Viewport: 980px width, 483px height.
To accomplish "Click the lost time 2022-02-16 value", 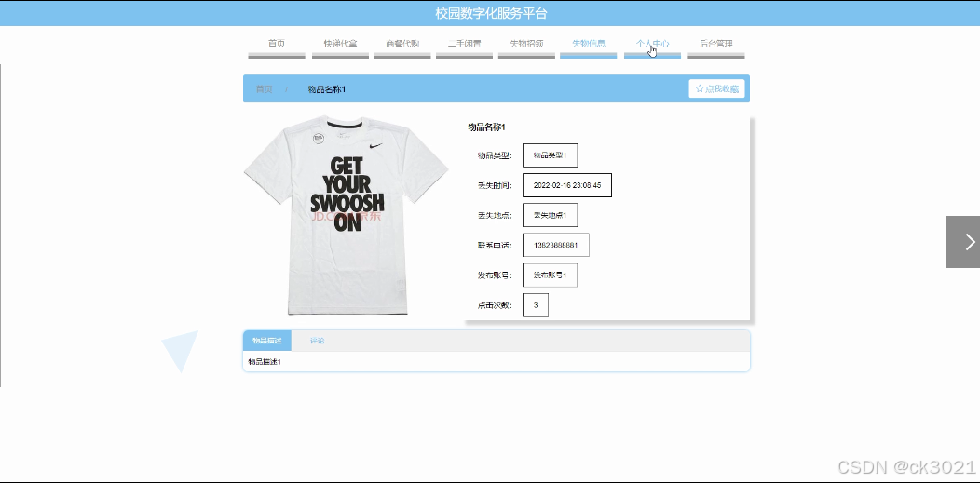I will point(567,185).
